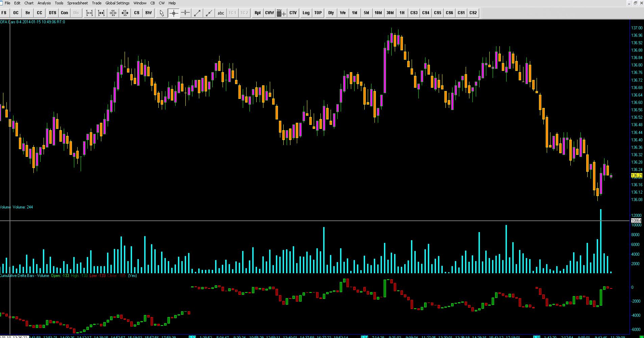
Task: Open the Edit menu
Action: click(17, 3)
